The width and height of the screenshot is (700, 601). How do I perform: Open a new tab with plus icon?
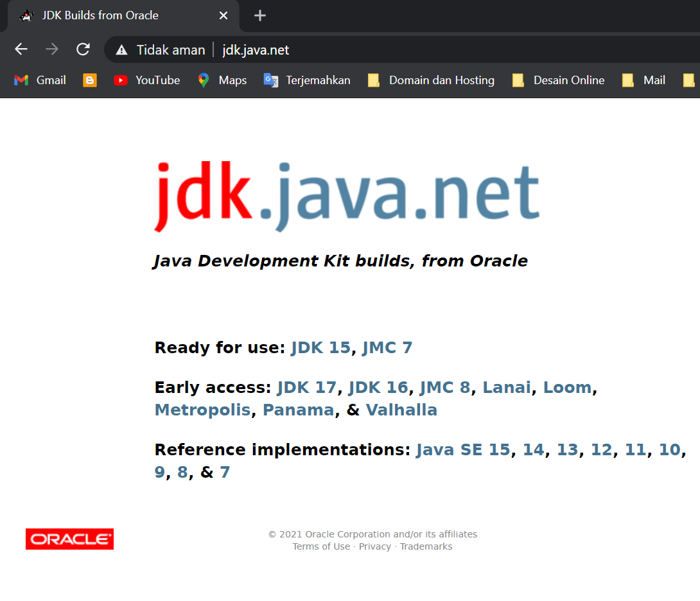click(260, 15)
